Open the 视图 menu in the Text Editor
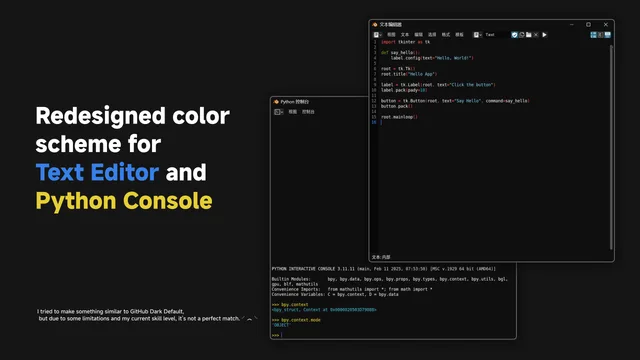 [x=391, y=35]
